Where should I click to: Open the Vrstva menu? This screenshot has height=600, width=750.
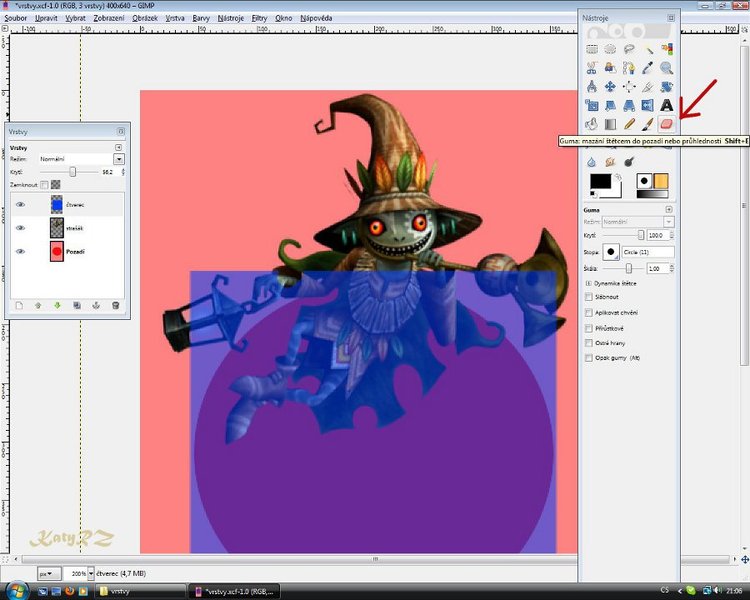point(175,18)
